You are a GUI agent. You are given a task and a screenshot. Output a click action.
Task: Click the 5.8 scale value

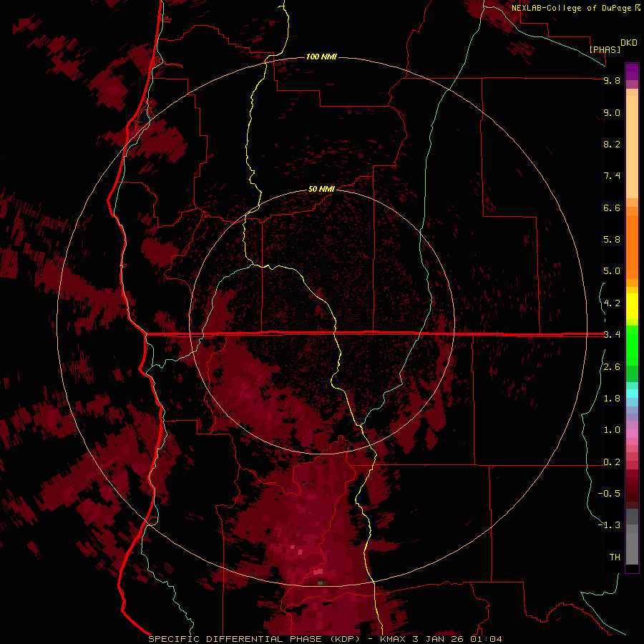pos(612,240)
